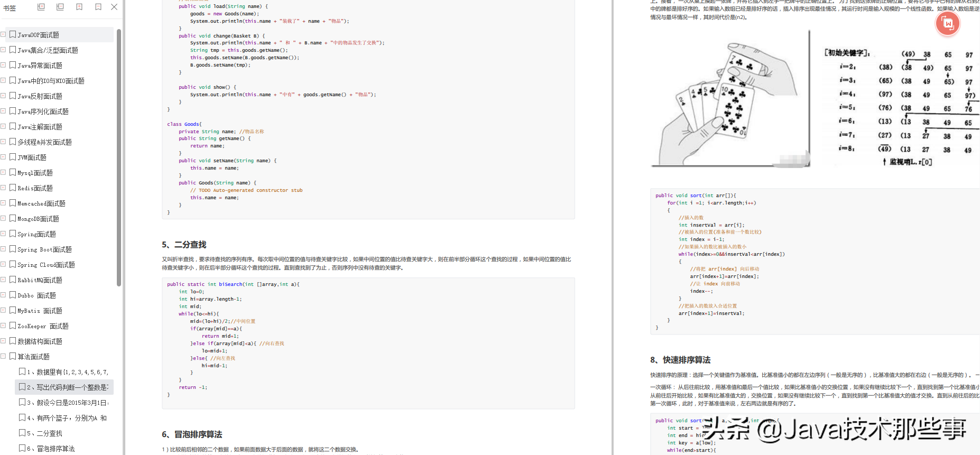Expand the ZooKeeper 面试题 tree node

(3, 326)
